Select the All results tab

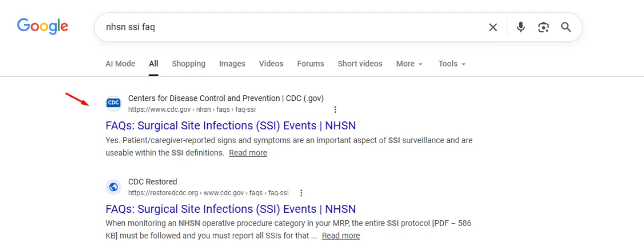click(x=154, y=64)
